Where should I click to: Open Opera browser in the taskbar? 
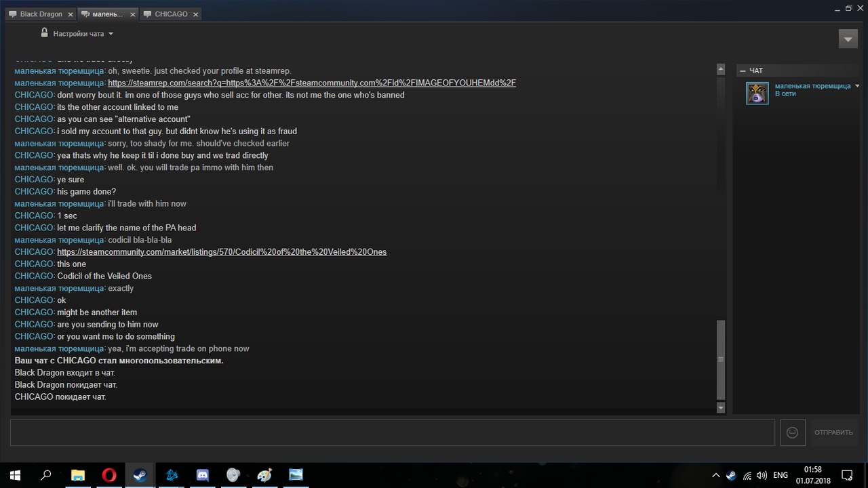click(109, 475)
